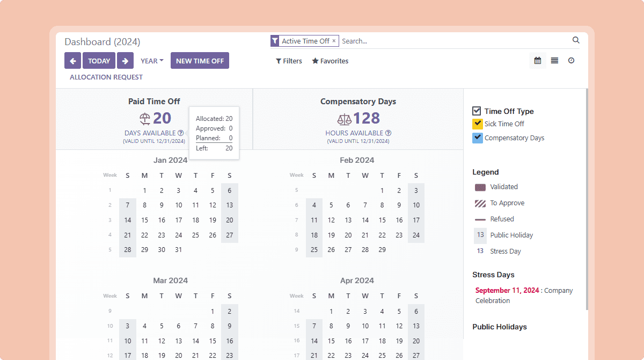Expand the Filters dropdown

(289, 61)
